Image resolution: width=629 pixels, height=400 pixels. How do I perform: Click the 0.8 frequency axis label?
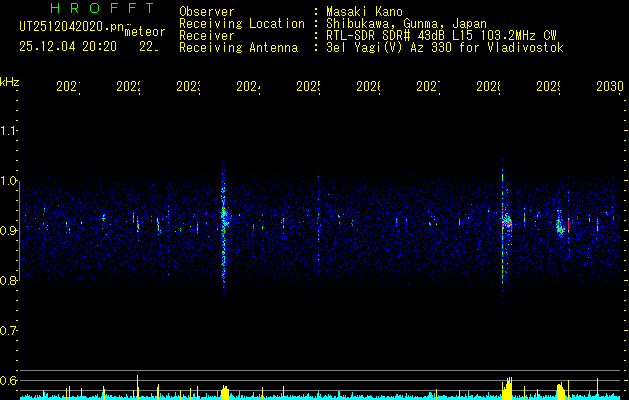(x=8, y=280)
